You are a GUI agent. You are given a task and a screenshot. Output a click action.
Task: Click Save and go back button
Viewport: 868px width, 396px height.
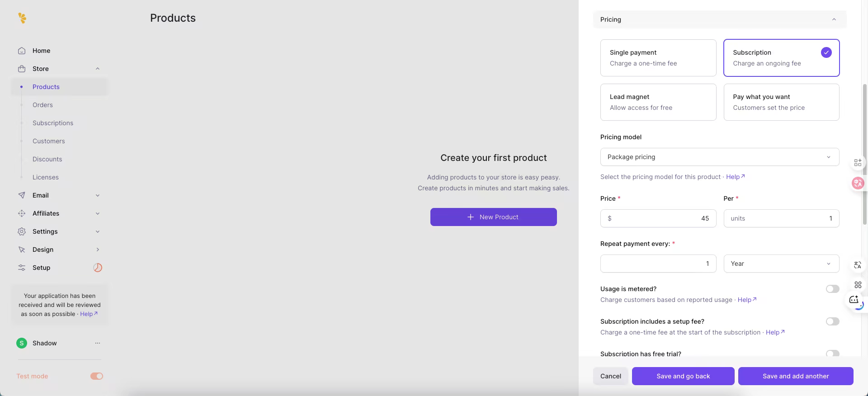click(x=683, y=376)
